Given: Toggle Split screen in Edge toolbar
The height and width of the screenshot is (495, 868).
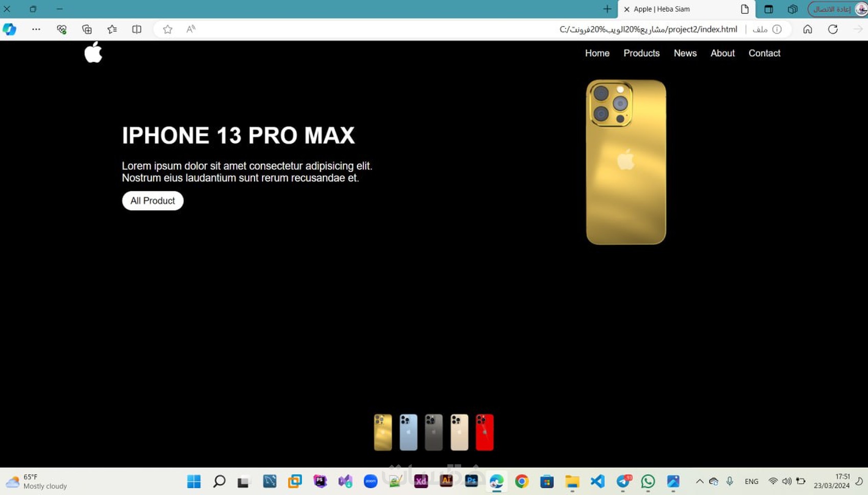Looking at the screenshot, I should pos(137,29).
